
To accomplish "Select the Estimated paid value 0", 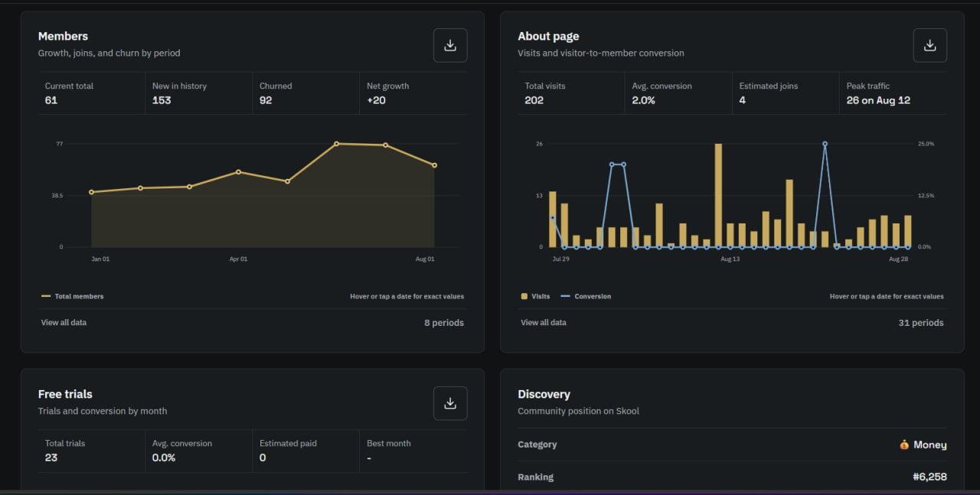I will point(263,458).
